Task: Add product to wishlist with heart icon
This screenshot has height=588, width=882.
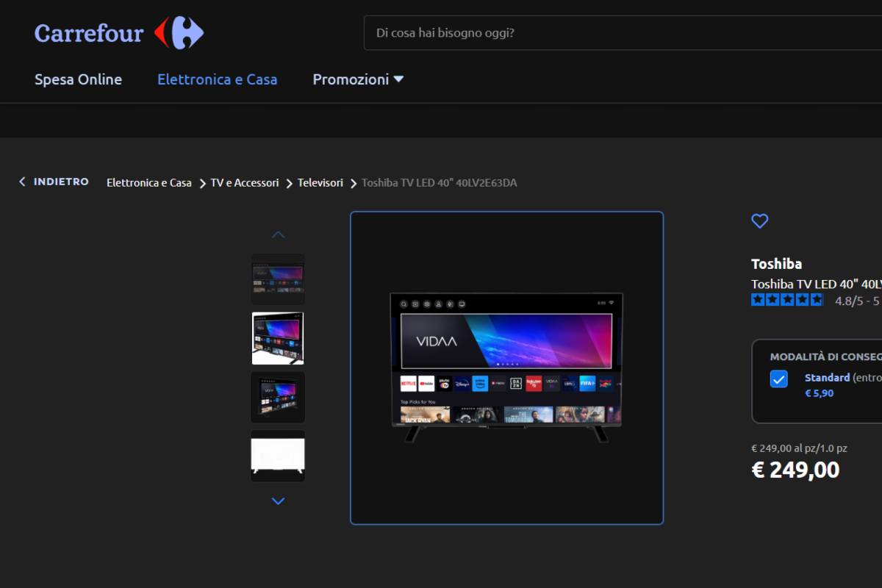Action: click(759, 220)
